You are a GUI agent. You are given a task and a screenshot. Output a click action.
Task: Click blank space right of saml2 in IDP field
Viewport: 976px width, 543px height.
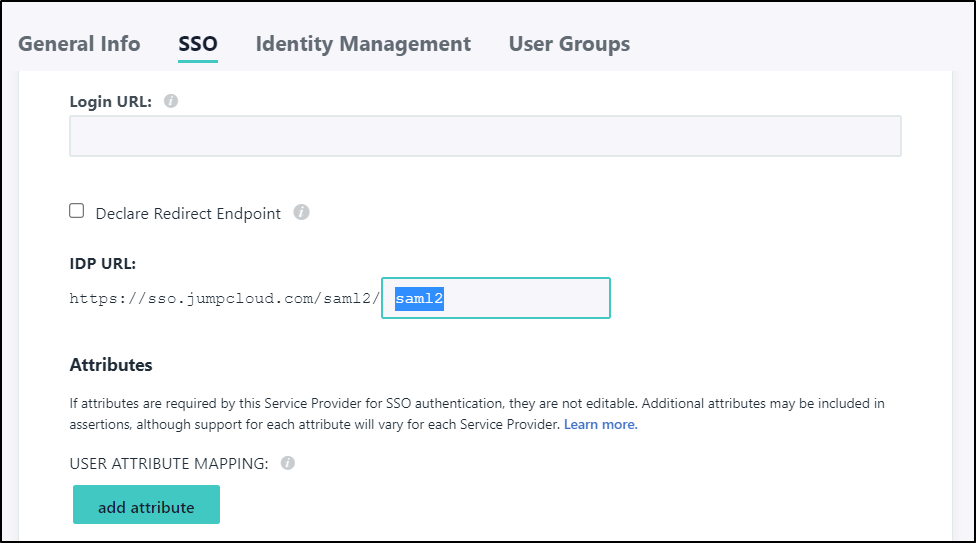click(x=530, y=298)
